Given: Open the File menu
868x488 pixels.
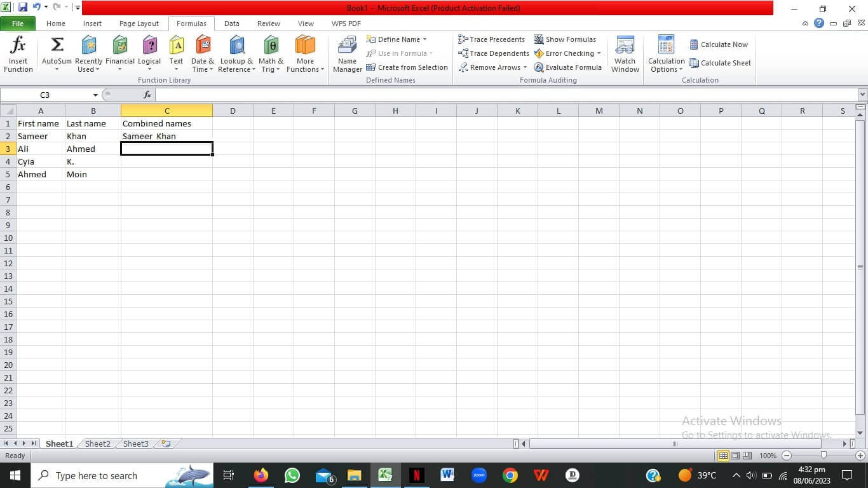Looking at the screenshot, I should click(18, 23).
